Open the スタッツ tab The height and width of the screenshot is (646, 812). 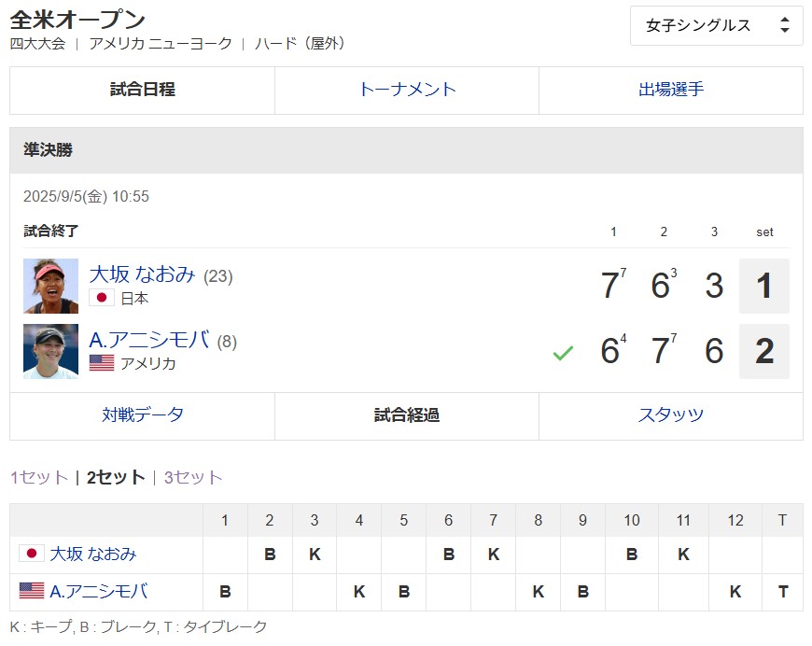tap(670, 415)
